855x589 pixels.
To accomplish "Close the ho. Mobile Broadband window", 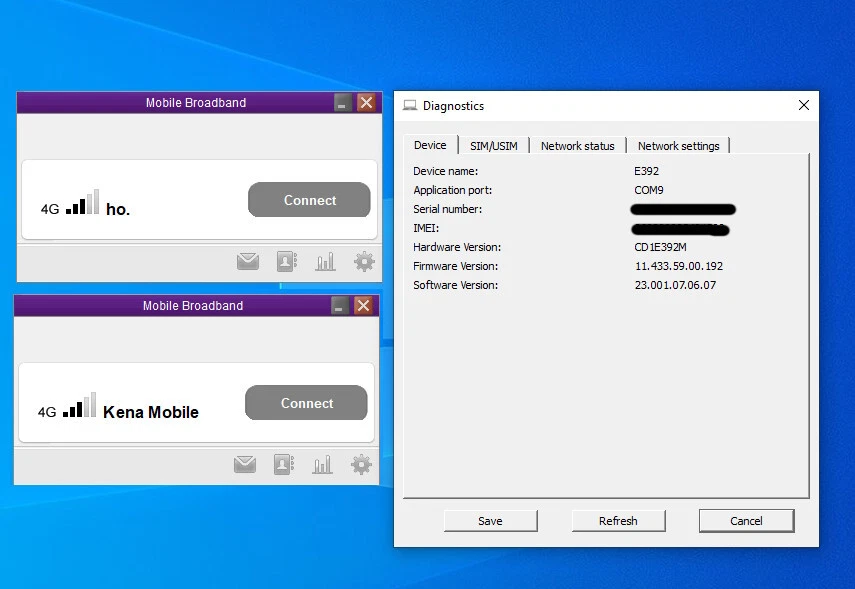I will pos(366,103).
